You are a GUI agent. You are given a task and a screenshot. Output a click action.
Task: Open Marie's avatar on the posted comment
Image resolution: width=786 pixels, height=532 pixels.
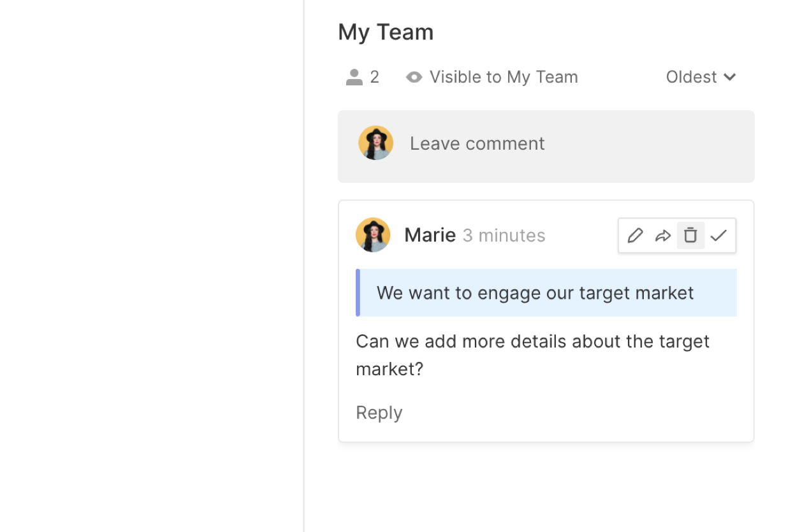(373, 235)
